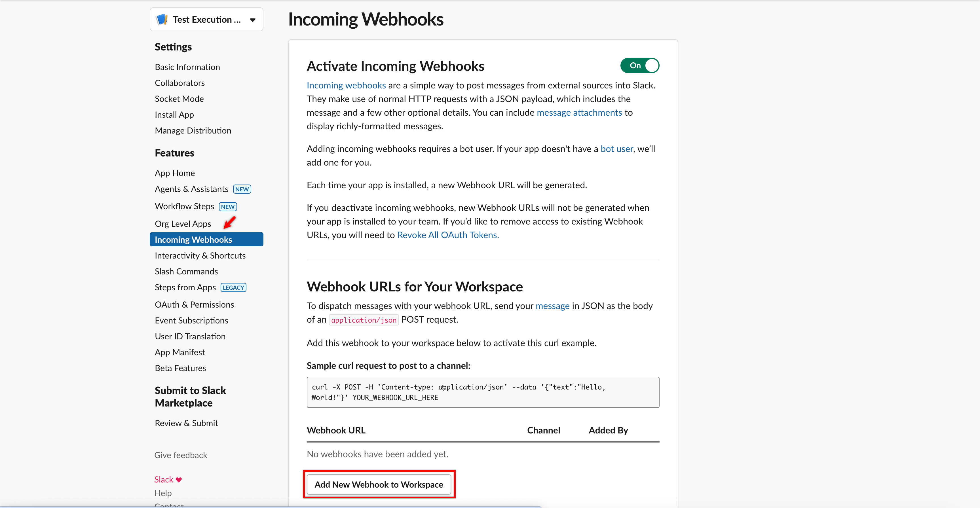The width and height of the screenshot is (980, 508).
Task: Select App Home under Features
Action: [175, 173]
